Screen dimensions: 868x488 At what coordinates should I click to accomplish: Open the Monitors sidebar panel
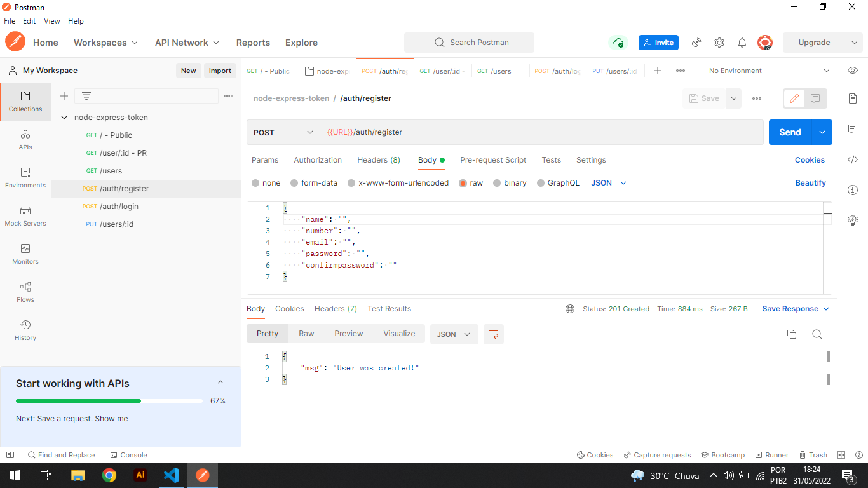(25, 254)
